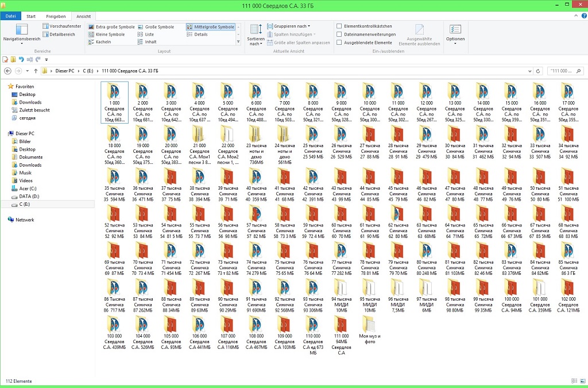Switch to the Start ribbon tab
The image size is (588, 388).
click(x=31, y=17)
